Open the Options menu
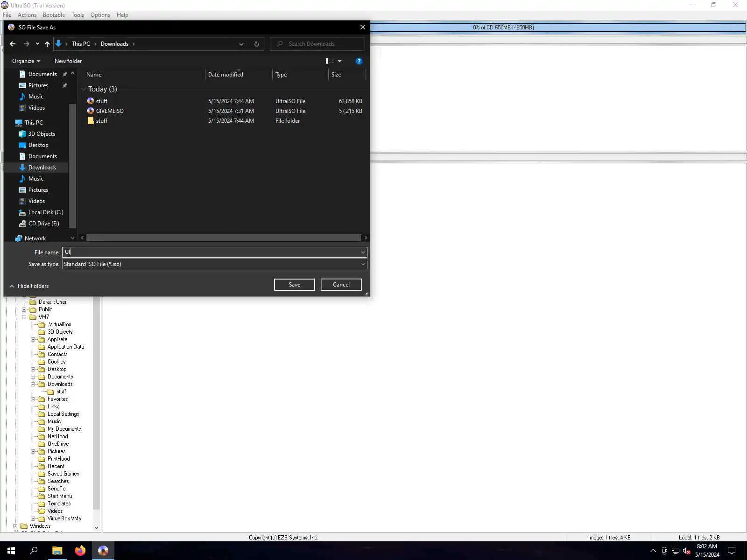This screenshot has width=747, height=560. pyautogui.click(x=100, y=15)
